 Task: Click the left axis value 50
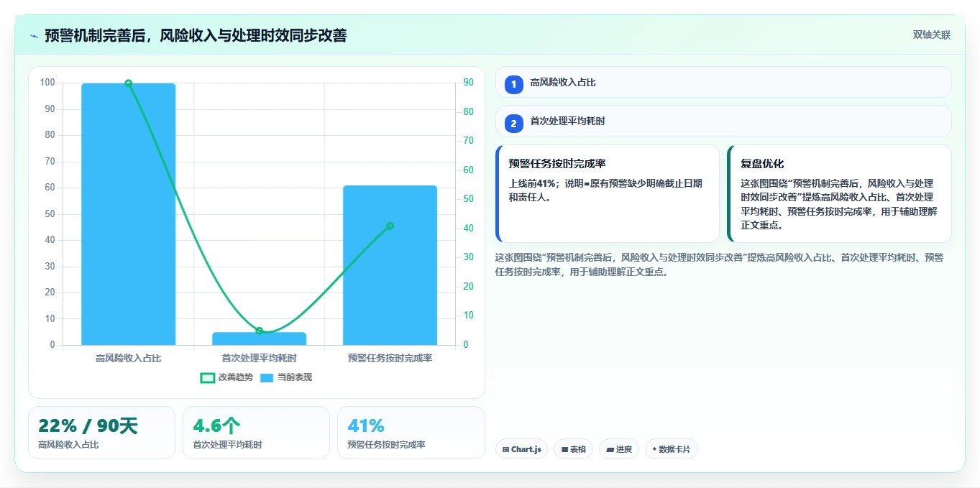pyautogui.click(x=50, y=213)
